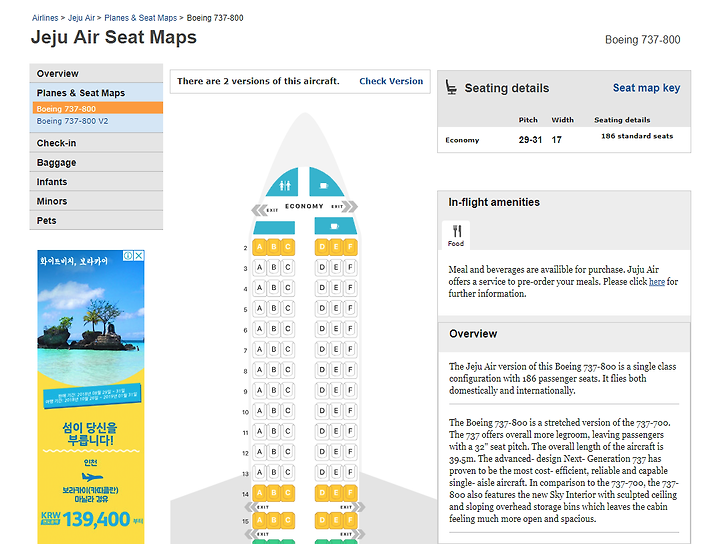The width and height of the screenshot is (720, 544).
Task: Click the Korean travel advertisement image
Action: pyautogui.click(x=91, y=397)
